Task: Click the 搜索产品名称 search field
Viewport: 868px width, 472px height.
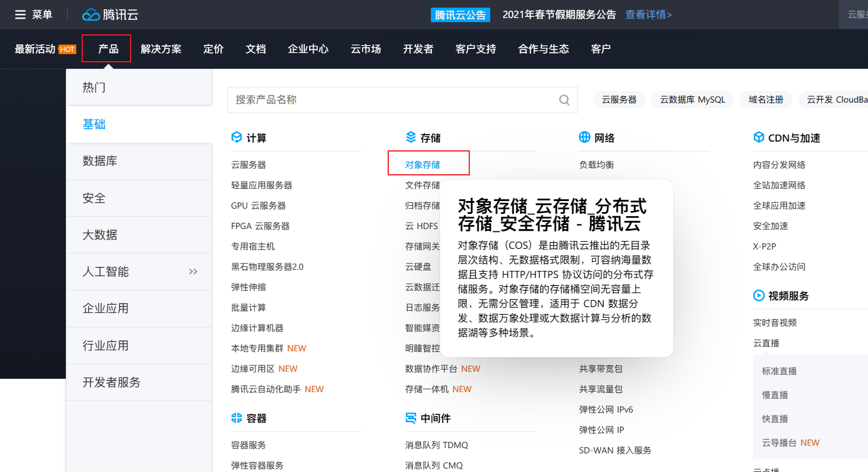Action: [402, 100]
